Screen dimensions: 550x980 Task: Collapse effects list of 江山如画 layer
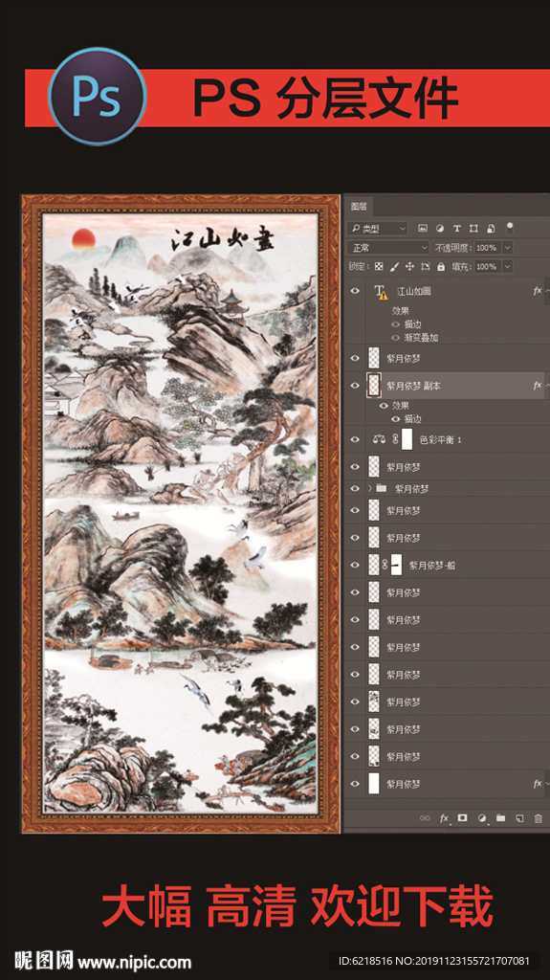pyautogui.click(x=547, y=291)
